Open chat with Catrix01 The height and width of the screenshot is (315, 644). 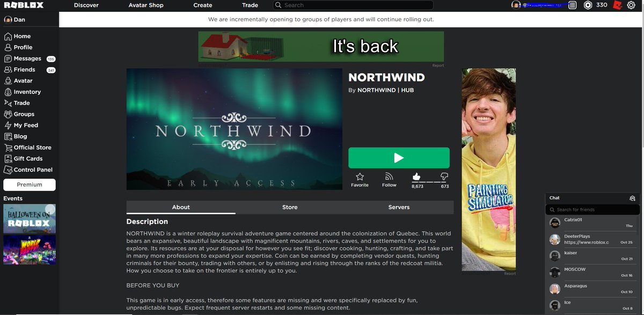click(592, 223)
